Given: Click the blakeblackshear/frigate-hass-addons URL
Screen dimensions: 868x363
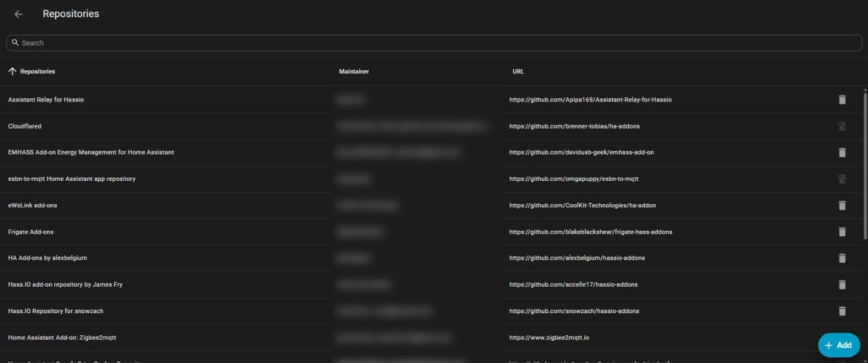Looking at the screenshot, I should point(591,232).
